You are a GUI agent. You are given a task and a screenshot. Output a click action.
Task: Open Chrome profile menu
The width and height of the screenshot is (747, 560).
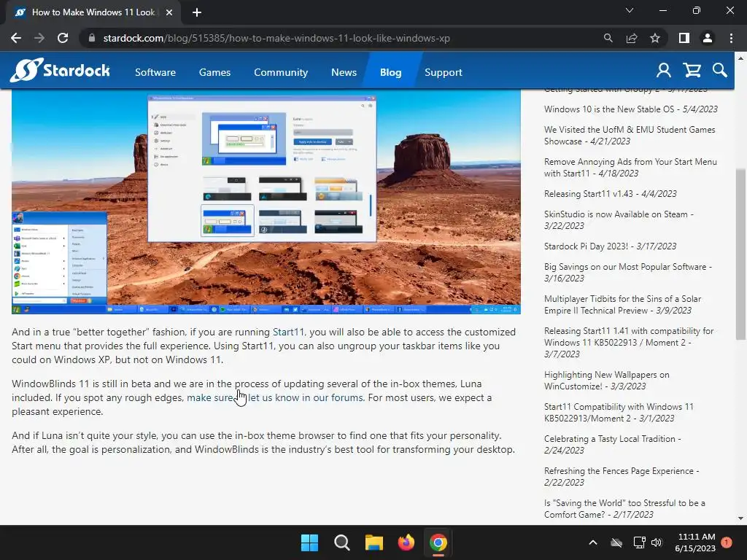coord(708,38)
